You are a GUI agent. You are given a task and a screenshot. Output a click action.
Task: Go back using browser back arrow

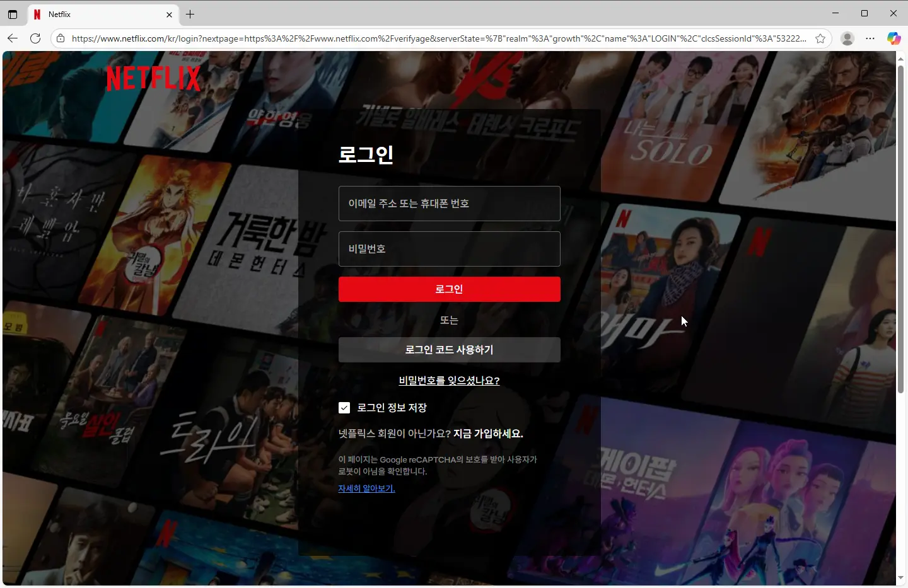(x=13, y=38)
